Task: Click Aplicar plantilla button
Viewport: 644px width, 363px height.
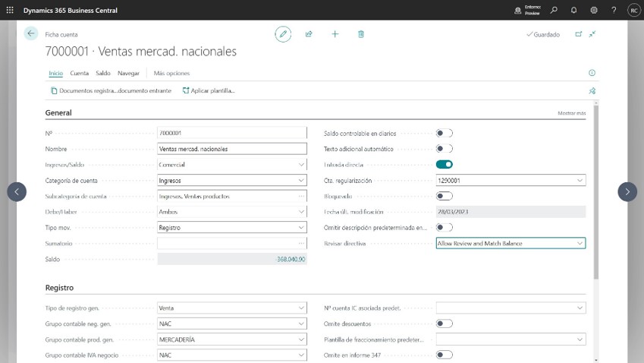Action: click(x=209, y=90)
